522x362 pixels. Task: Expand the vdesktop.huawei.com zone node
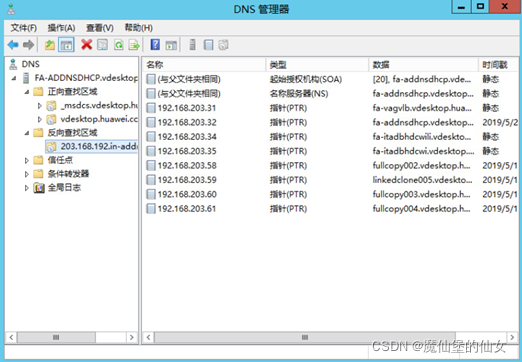click(40, 119)
